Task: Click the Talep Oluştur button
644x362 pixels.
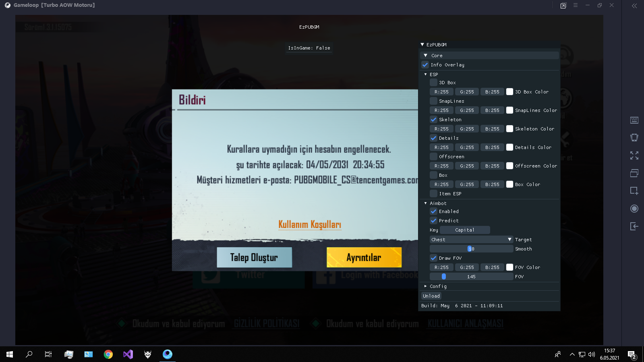Action: click(x=254, y=257)
